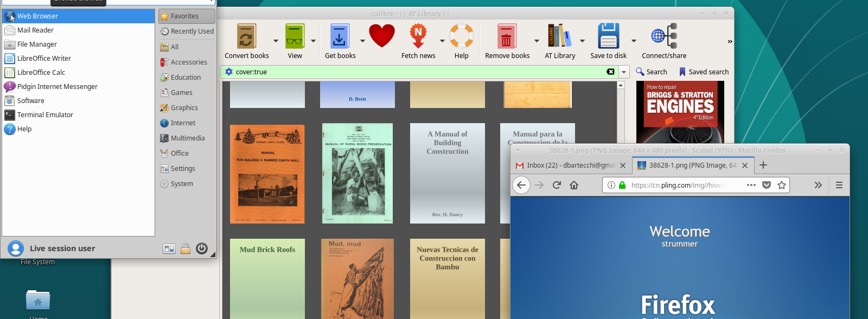The height and width of the screenshot is (319, 868).
Task: Click the Briggs & Stratton Engines cover
Action: coord(680,112)
